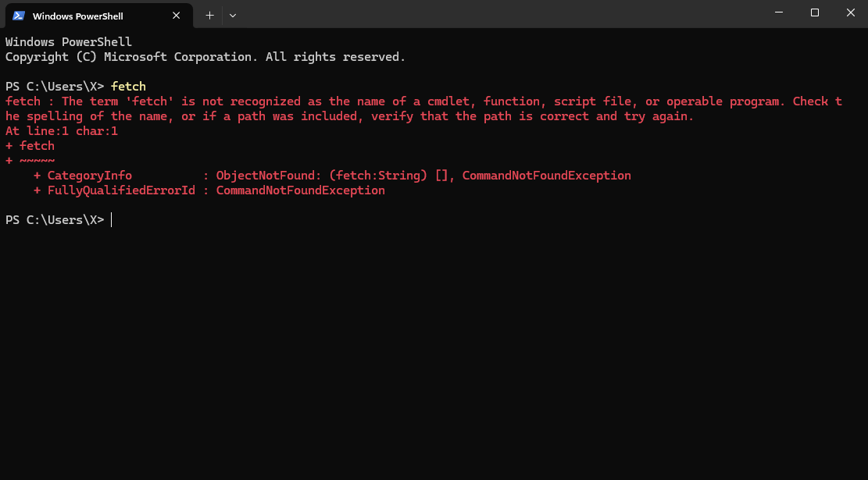Click the yellow 'fetch' command text

pos(128,87)
